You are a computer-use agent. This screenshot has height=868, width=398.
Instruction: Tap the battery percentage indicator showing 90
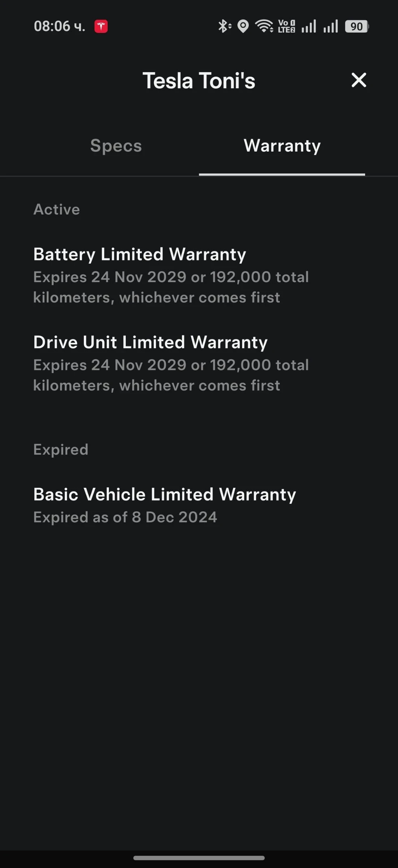tap(356, 26)
